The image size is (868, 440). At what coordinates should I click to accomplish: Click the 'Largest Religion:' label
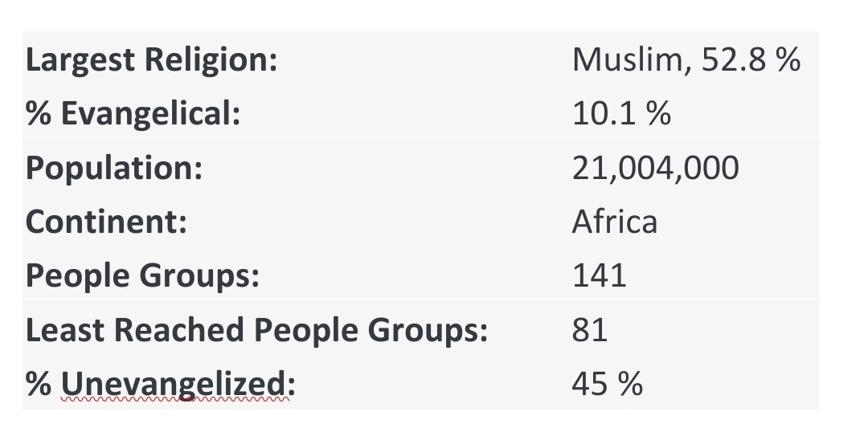pyautogui.click(x=151, y=60)
